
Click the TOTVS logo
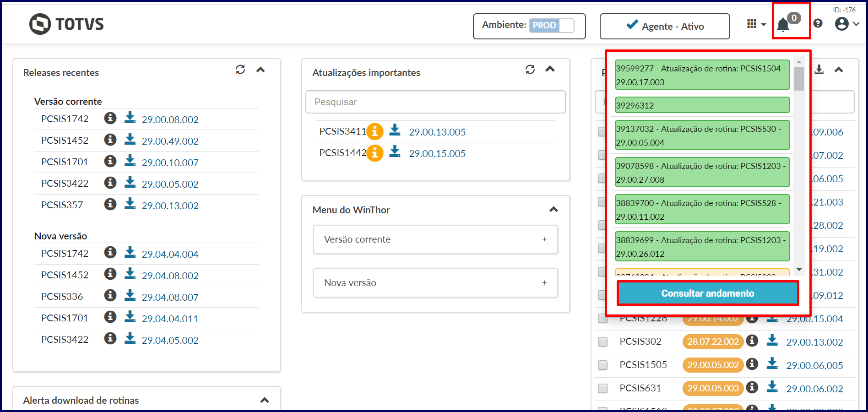[x=67, y=24]
